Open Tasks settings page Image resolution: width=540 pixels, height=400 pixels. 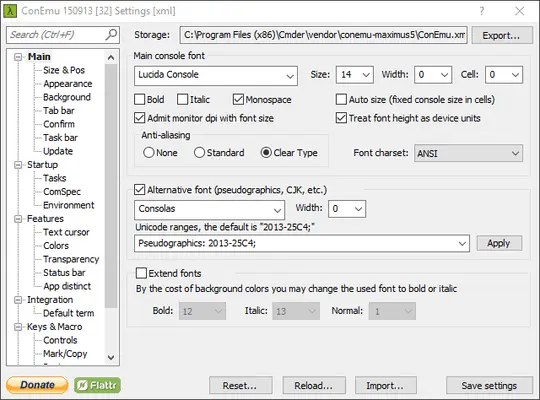click(54, 178)
